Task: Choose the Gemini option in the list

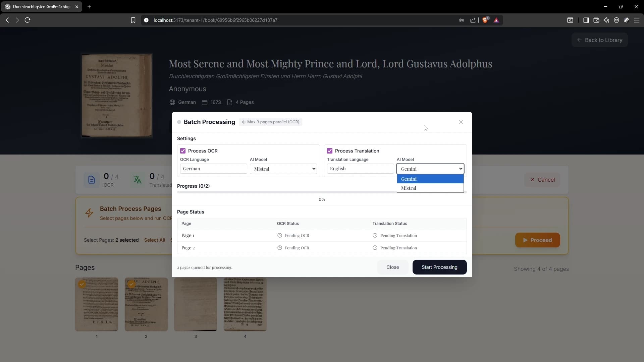Action: coord(430,179)
